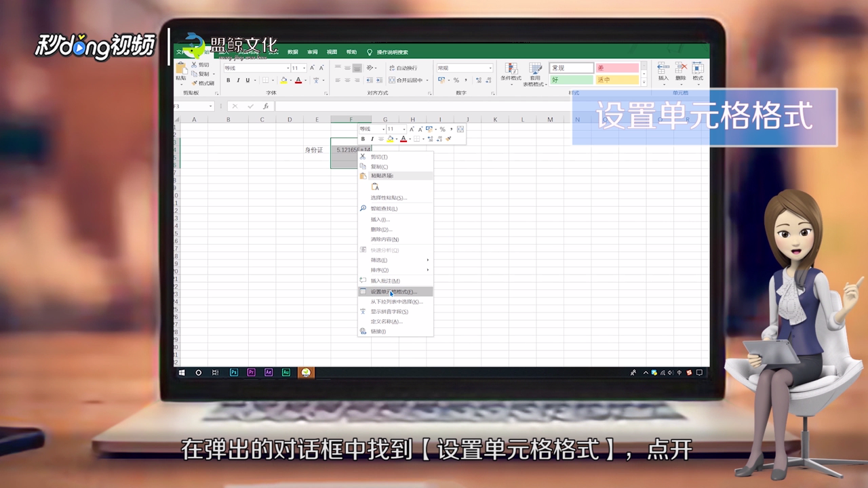The width and height of the screenshot is (868, 488).
Task: Expand the Filter (筛选) submenu
Action: 395,260
